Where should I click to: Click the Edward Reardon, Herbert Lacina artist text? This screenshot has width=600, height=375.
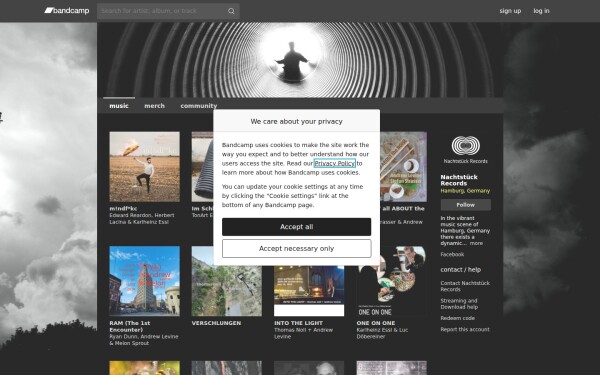(x=142, y=218)
